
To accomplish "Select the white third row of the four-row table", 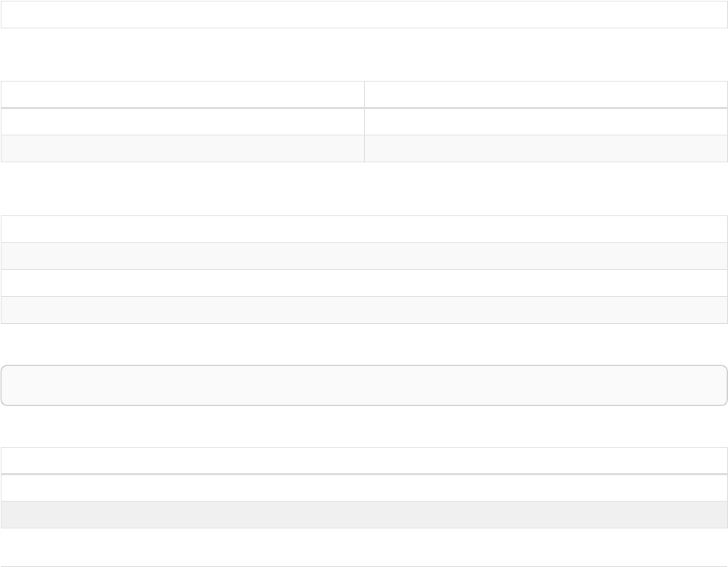I will tap(364, 283).
